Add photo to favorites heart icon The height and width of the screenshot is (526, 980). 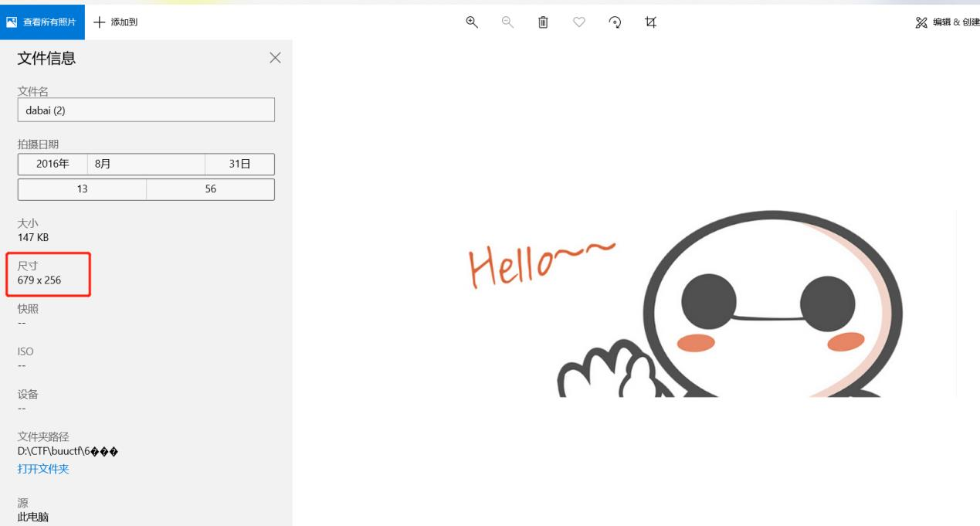click(579, 22)
